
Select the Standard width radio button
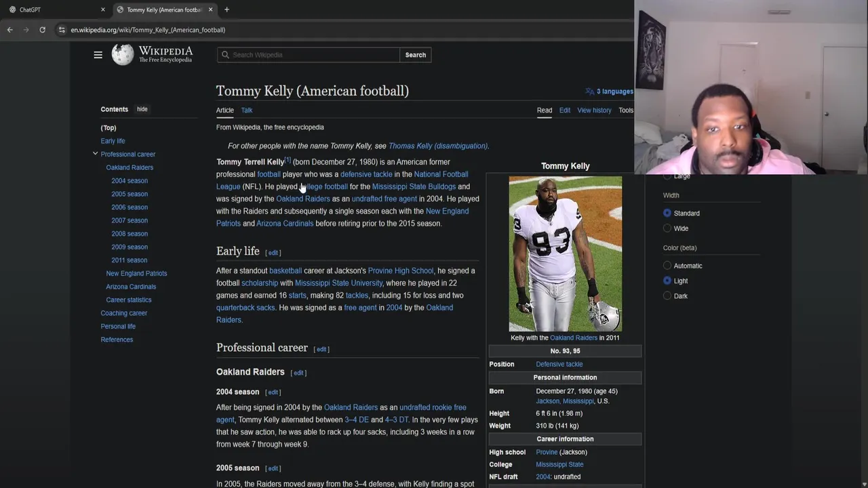[x=667, y=213]
